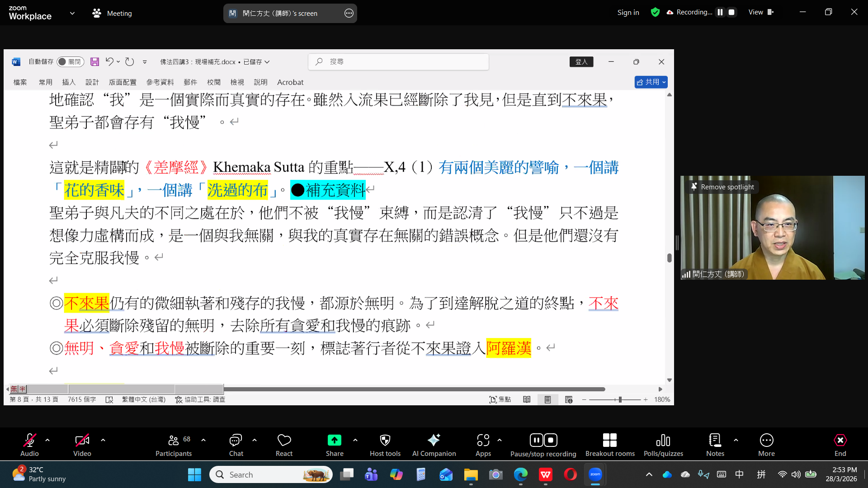Click Remove spotlight button
Screen dimensions: 868x488
point(722,187)
